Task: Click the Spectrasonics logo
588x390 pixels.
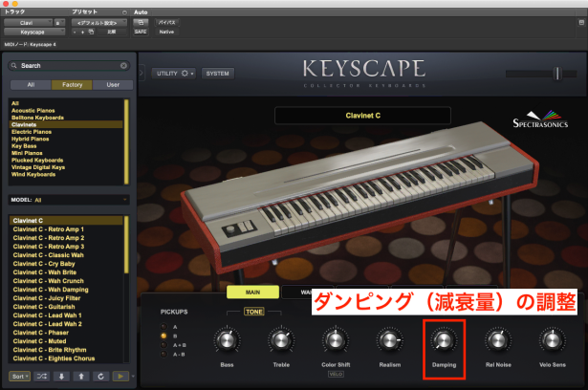Action: click(540, 119)
